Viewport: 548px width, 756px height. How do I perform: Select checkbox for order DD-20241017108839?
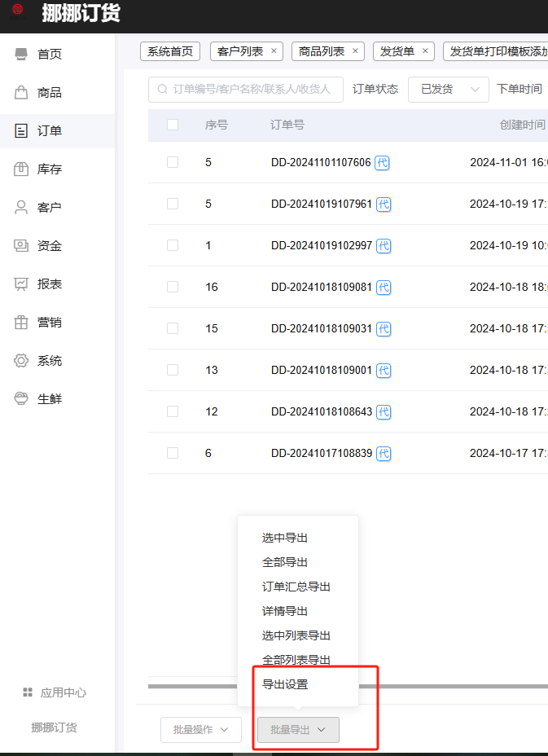click(173, 453)
